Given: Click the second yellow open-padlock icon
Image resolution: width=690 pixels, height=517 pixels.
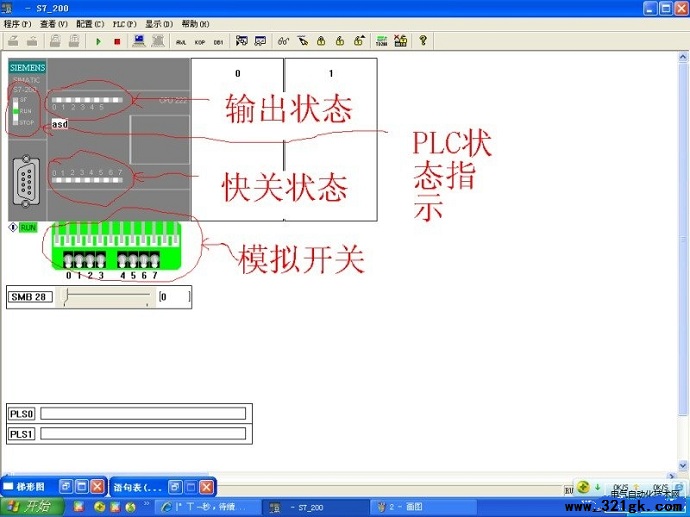Looking at the screenshot, I should click(x=340, y=41).
